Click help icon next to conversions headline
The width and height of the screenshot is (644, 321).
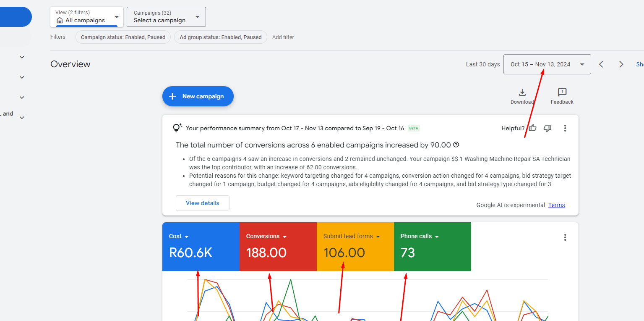(456, 145)
